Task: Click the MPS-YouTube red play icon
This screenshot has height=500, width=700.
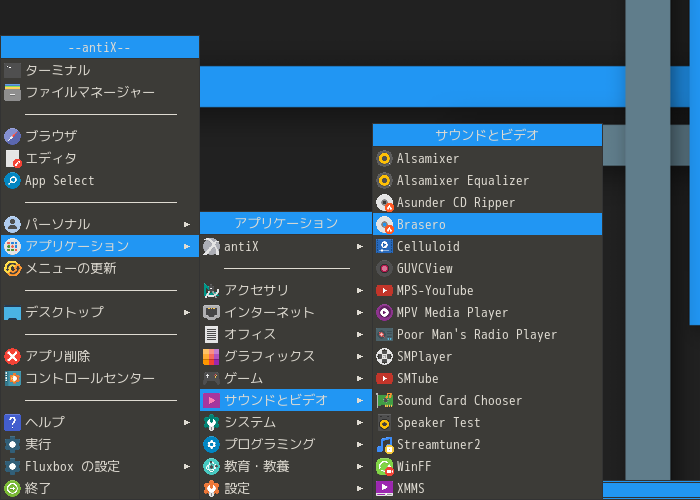Action: [384, 291]
